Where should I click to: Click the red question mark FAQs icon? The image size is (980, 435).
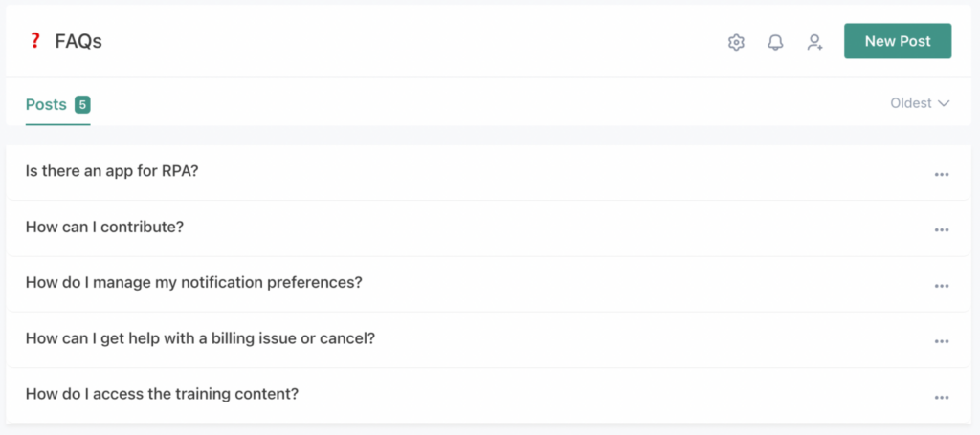[x=35, y=40]
